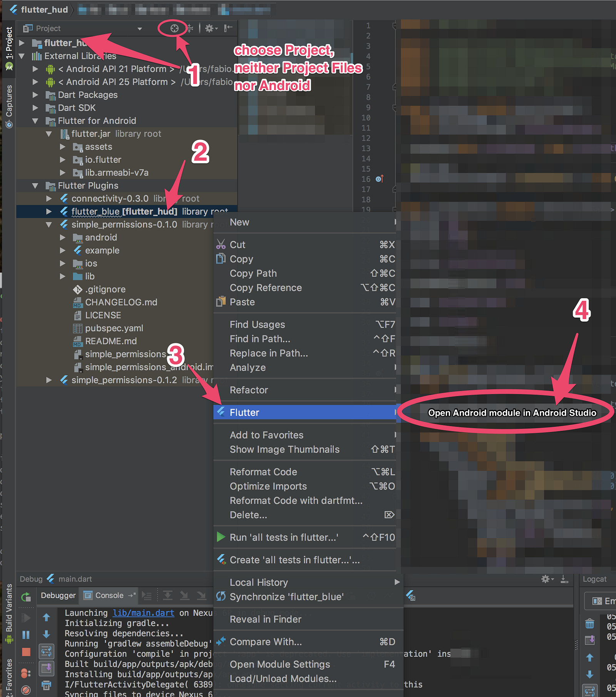Image resolution: width=616 pixels, height=697 pixels.
Task: Clear logcat with the trash icon
Action: click(x=590, y=623)
